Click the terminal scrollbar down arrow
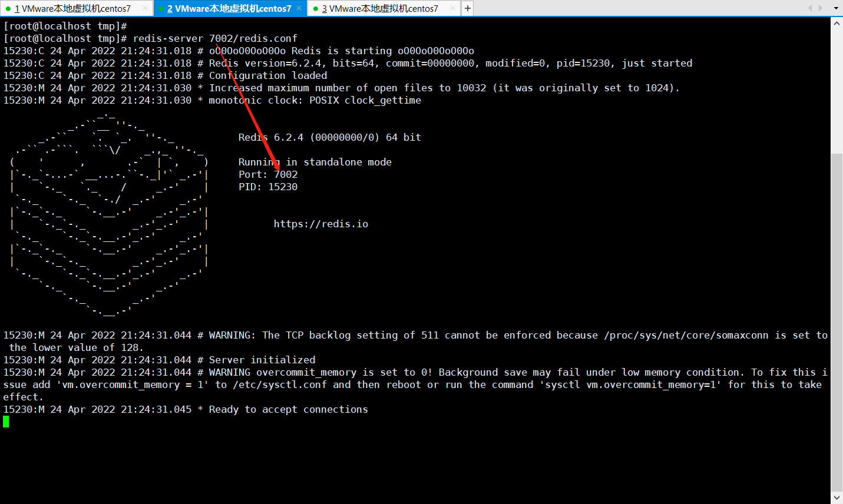The height and width of the screenshot is (504, 843). [x=837, y=498]
